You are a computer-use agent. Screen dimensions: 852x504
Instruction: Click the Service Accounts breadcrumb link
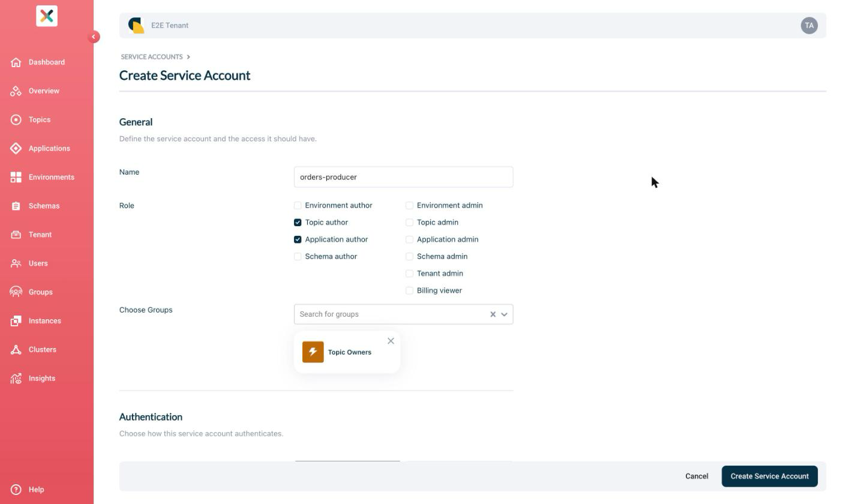tap(152, 57)
